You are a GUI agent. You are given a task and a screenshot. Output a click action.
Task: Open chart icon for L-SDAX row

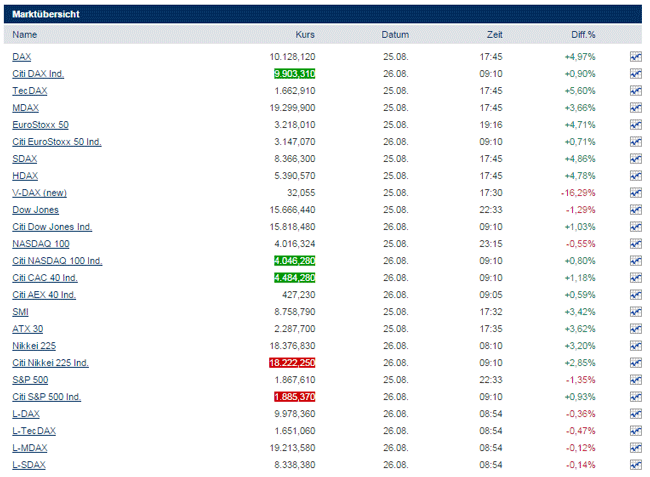click(635, 465)
